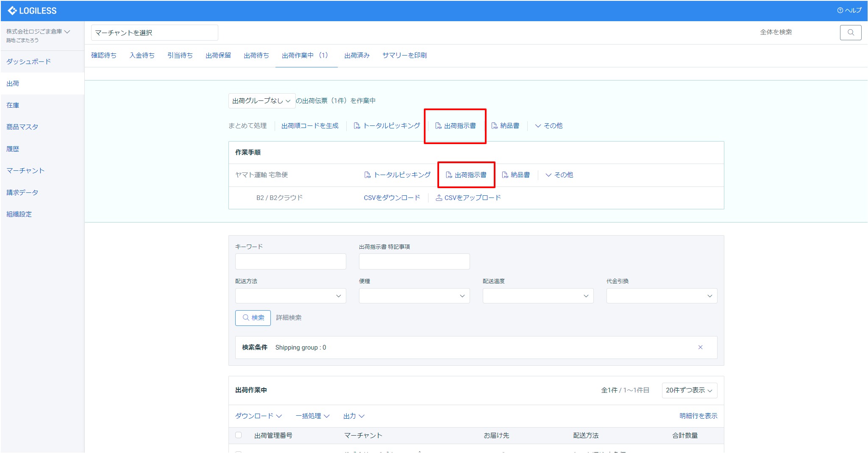
Task: Open help via the ? icon
Action: (840, 11)
